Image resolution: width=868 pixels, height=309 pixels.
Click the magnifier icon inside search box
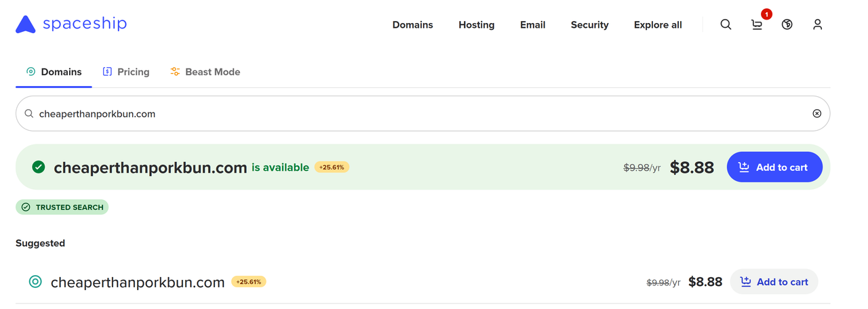[x=29, y=114]
